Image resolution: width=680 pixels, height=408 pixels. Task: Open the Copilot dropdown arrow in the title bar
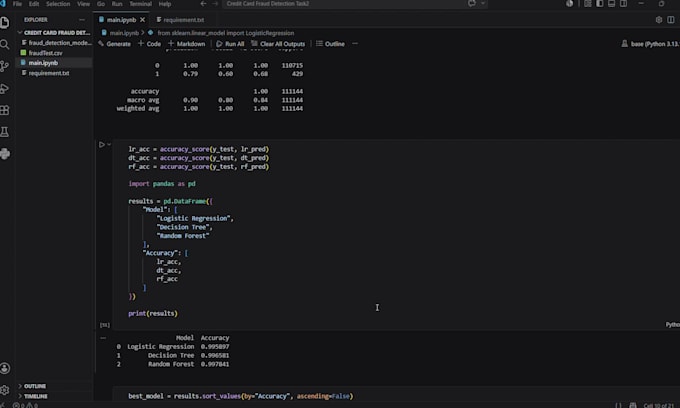tap(483, 3)
